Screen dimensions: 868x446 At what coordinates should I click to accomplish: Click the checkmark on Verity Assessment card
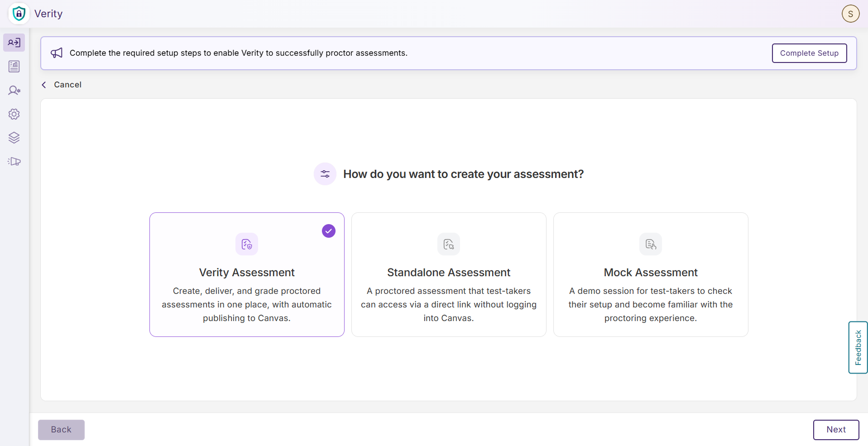pyautogui.click(x=329, y=231)
